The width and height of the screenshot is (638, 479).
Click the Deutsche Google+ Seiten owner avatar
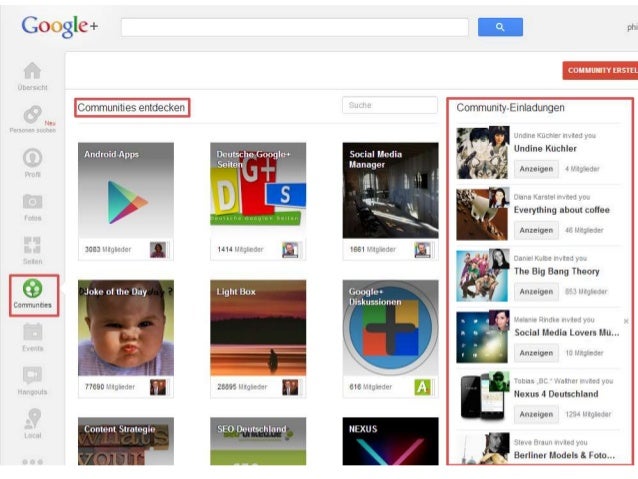click(290, 249)
